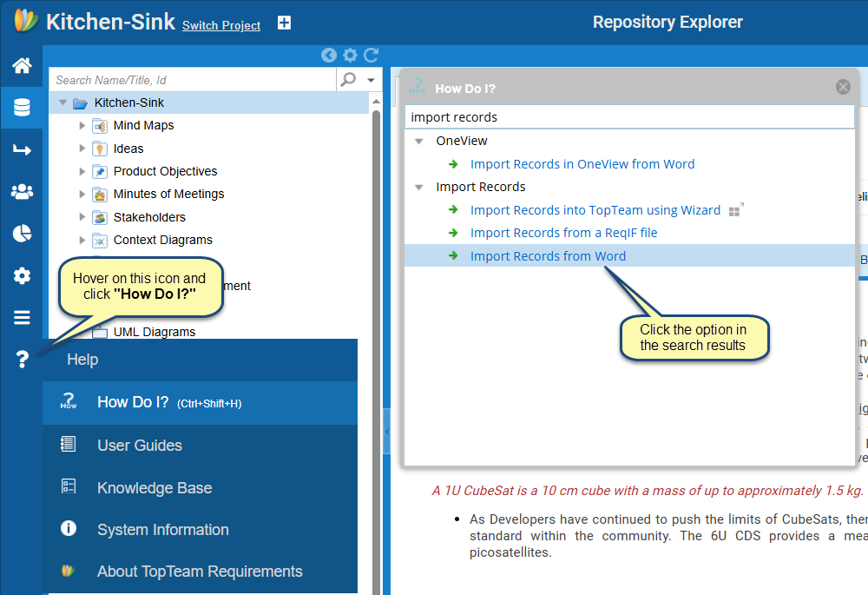
Task: Collapse the OneView group in results
Action: point(419,142)
